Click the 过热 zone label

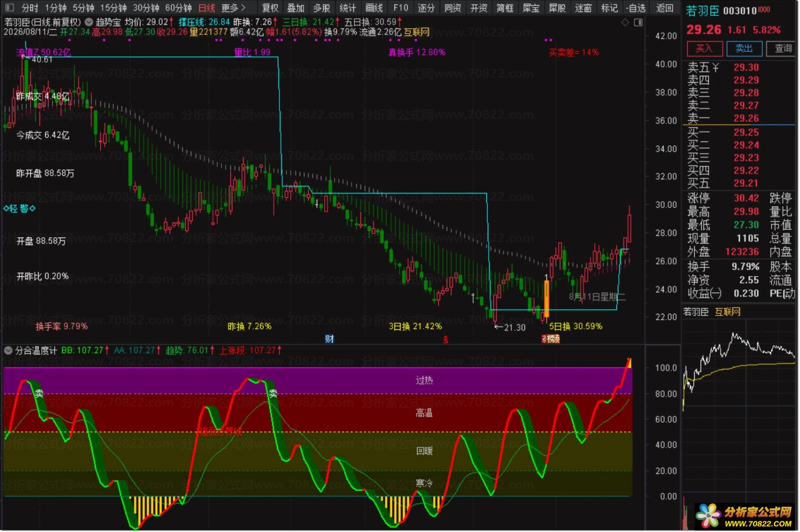tap(424, 380)
